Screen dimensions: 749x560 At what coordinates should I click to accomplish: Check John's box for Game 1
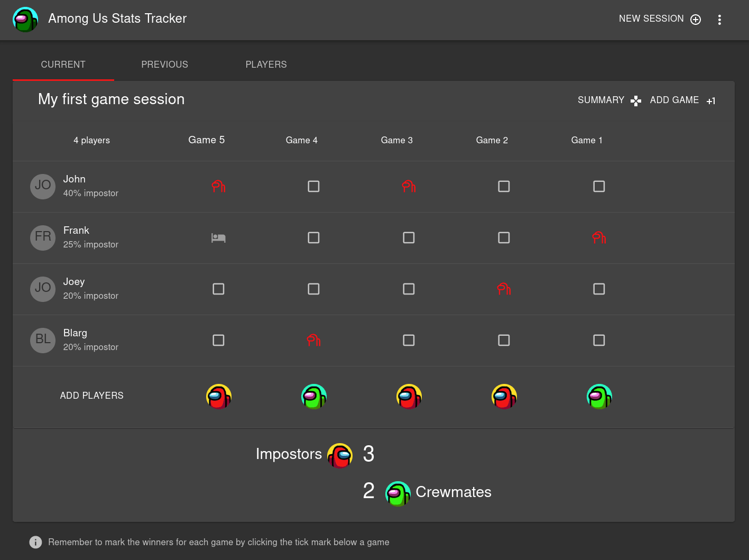click(599, 186)
